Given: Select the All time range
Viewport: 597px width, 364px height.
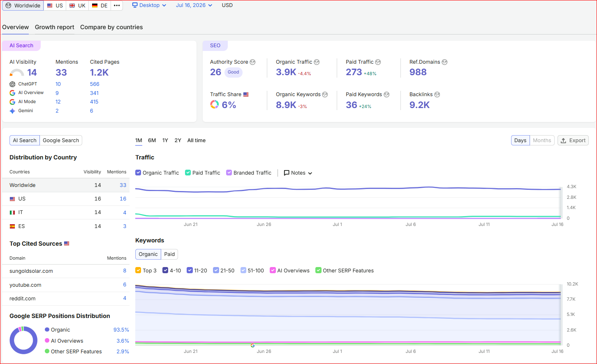Looking at the screenshot, I should [197, 141].
